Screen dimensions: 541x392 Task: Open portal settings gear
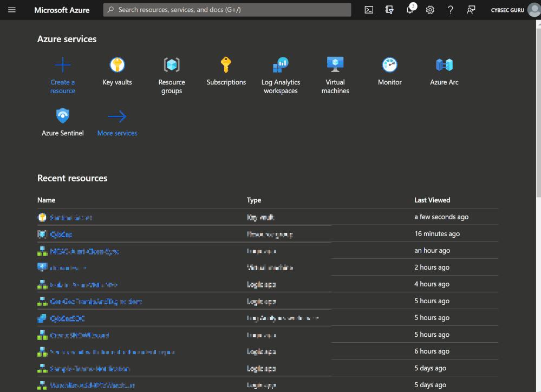tap(430, 10)
